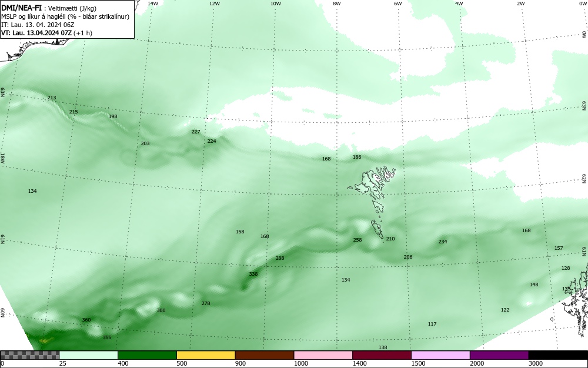Select the map value 198
This screenshot has width=588, height=368.
pyautogui.click(x=113, y=116)
